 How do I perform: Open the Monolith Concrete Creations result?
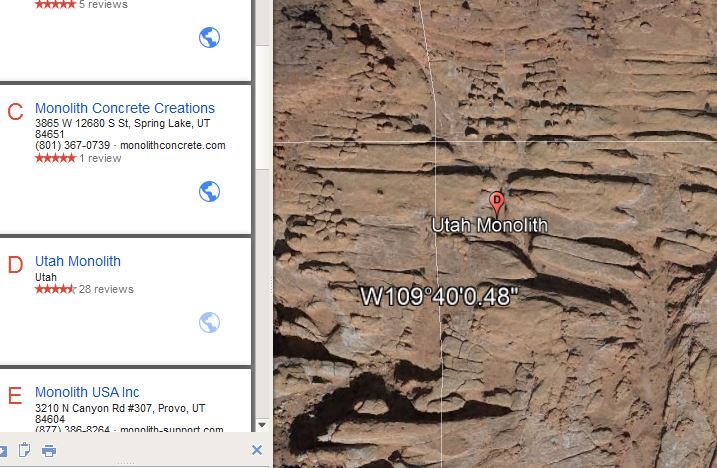(x=125, y=108)
